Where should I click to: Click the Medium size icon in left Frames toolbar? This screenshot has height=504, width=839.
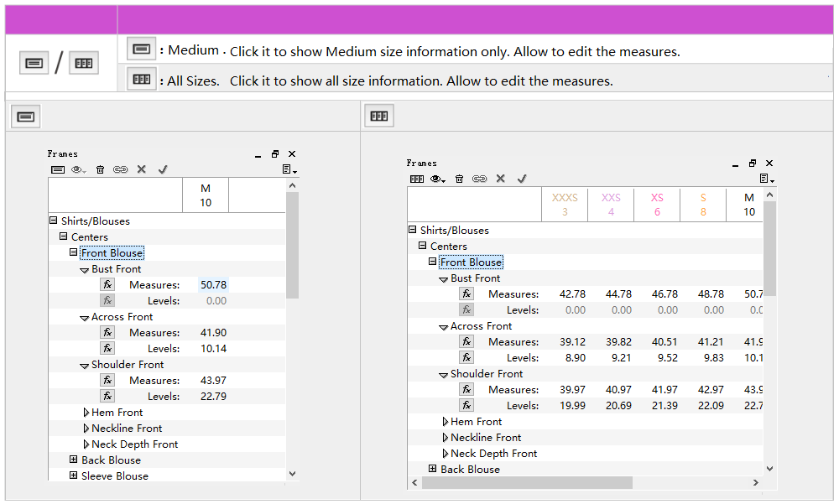[58, 169]
